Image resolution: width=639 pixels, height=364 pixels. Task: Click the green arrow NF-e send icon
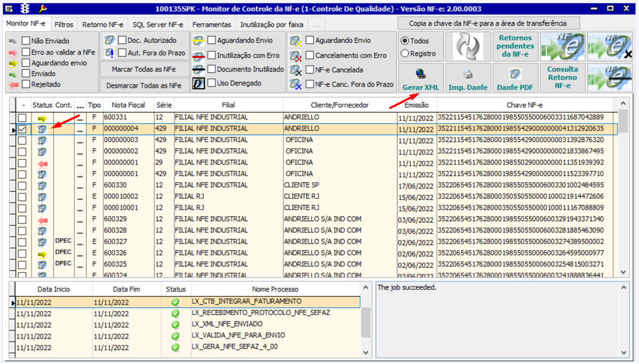(x=562, y=46)
